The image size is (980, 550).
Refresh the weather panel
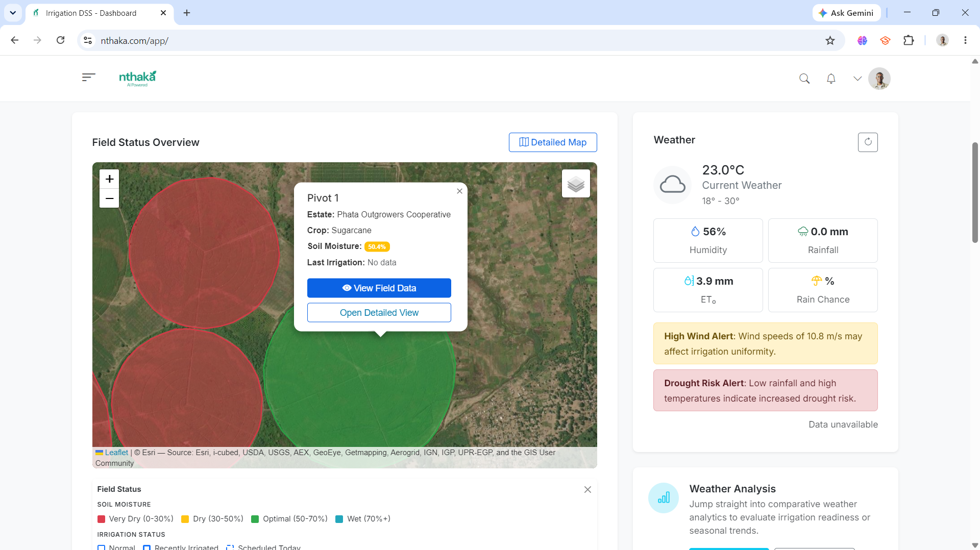[868, 142]
